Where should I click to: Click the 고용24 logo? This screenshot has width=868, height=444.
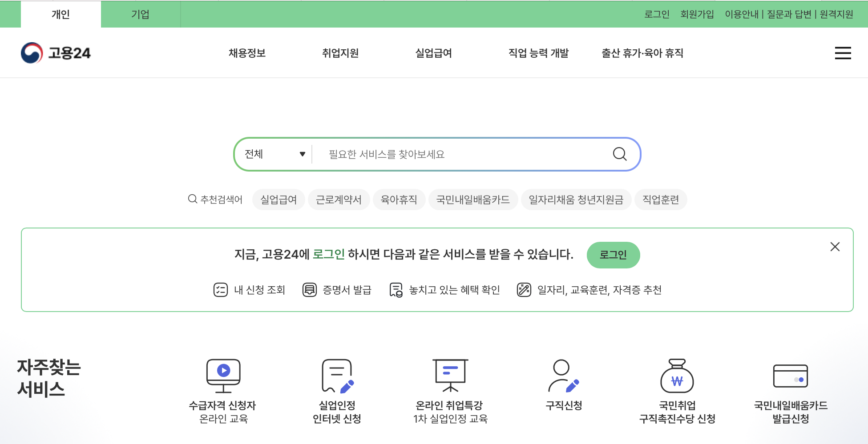click(x=55, y=52)
